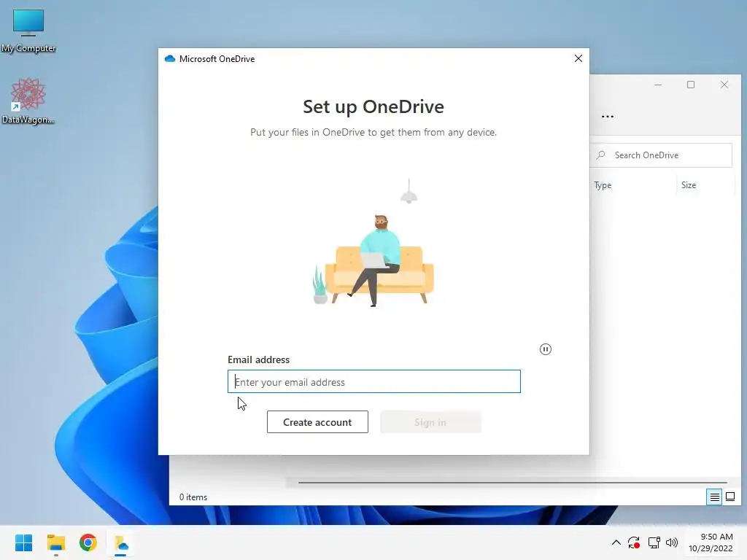Pause the OneDrive setup animation

coord(546,349)
